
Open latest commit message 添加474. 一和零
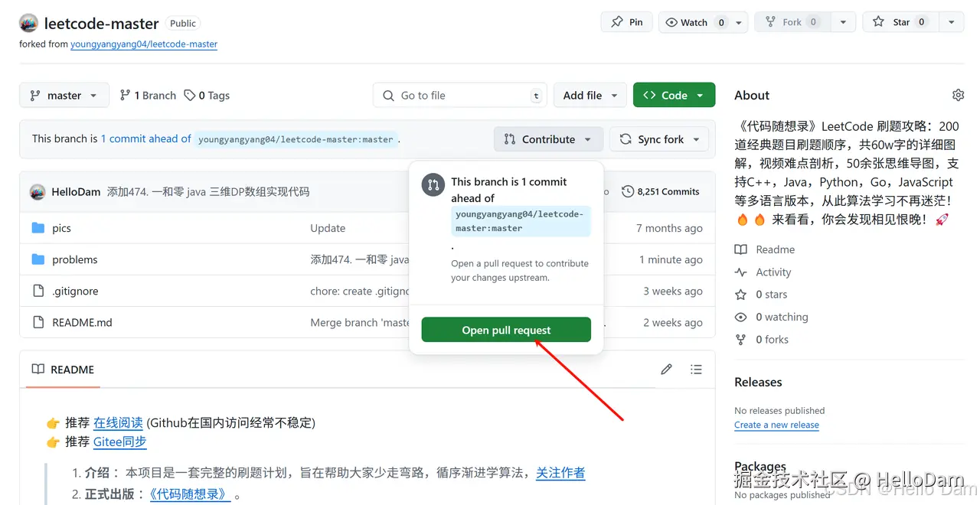point(208,191)
